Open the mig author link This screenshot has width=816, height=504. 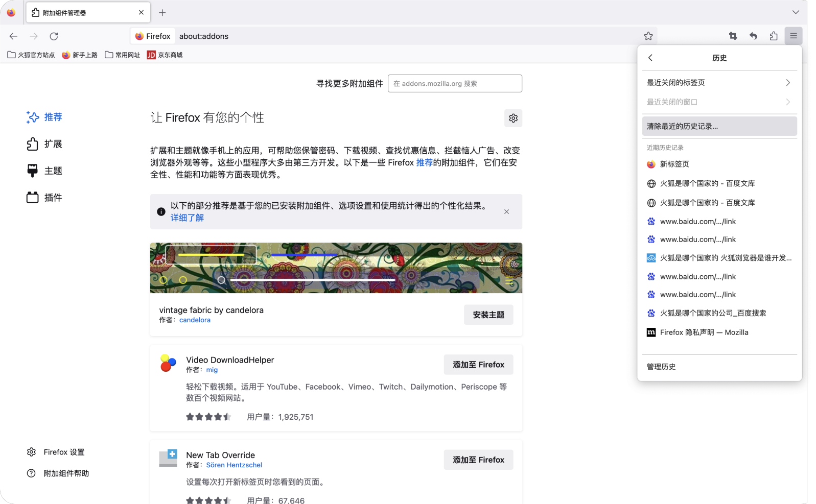[212, 370]
